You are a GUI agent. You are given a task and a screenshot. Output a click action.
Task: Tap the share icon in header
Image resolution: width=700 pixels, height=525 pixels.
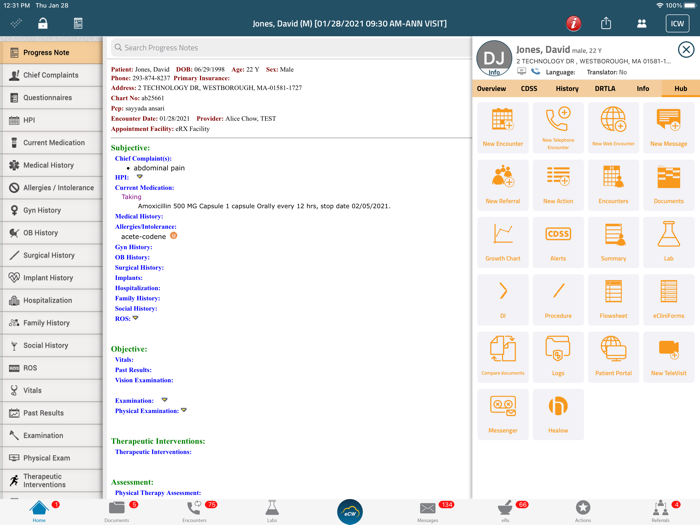[606, 23]
